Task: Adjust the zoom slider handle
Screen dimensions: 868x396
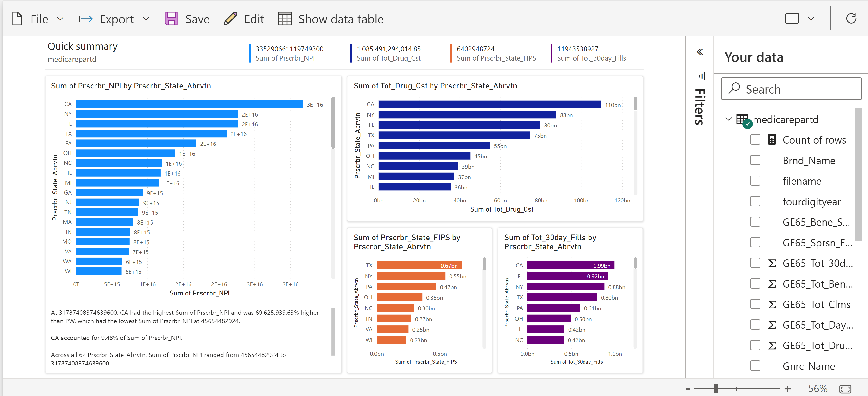Action: 715,389
